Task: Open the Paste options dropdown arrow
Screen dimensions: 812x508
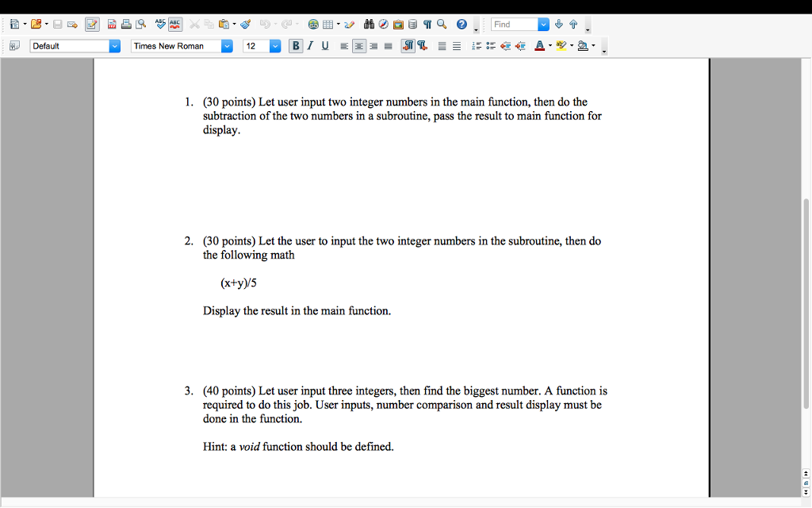Action: [x=234, y=25]
